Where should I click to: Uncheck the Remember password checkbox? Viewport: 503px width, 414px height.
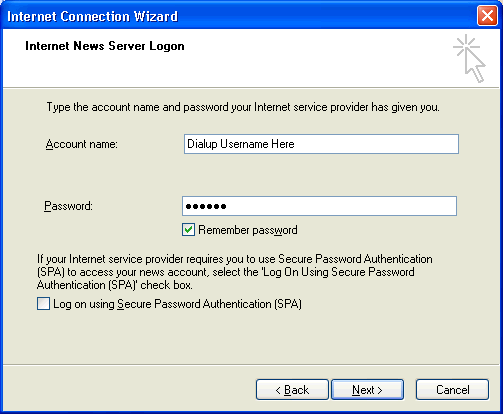tap(188, 230)
